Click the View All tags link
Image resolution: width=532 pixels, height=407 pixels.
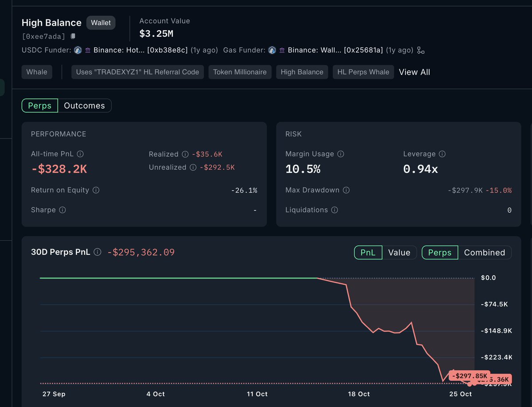pyautogui.click(x=414, y=72)
